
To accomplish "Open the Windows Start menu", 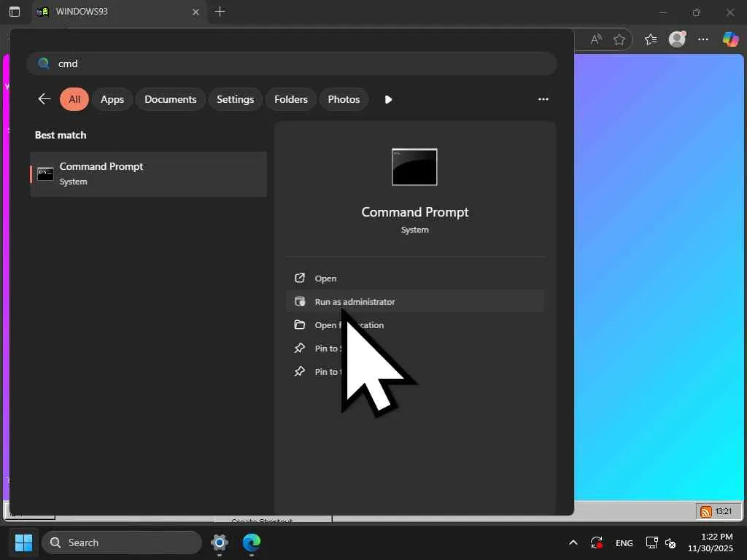I will point(23,542).
